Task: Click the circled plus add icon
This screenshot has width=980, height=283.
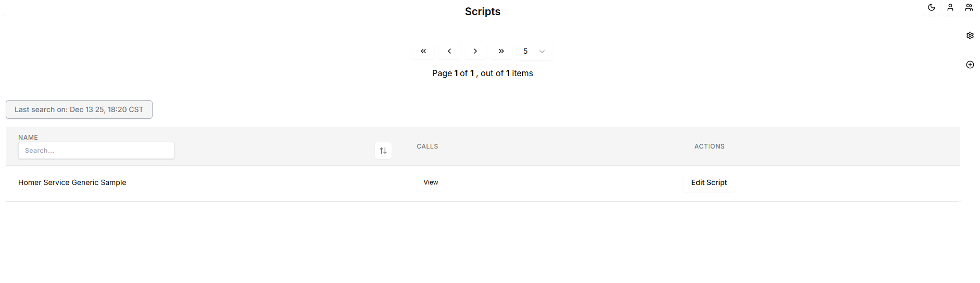Action: point(970,65)
